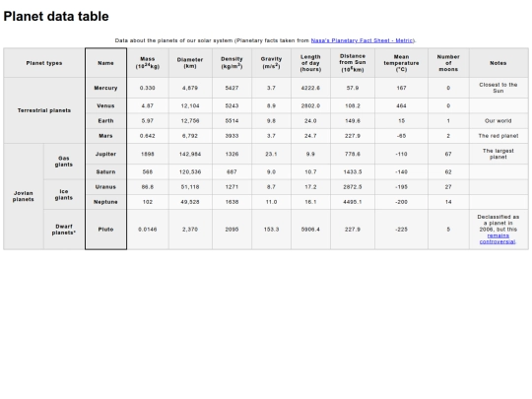
Task: Open Nasa's Planetary Fact Sheet - Metric link
Action: pyautogui.click(x=362, y=40)
